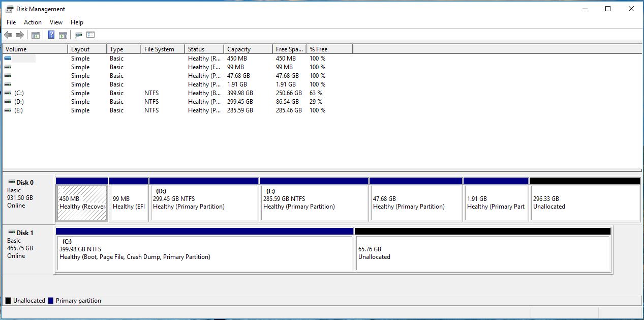Click the 63 % free cell
644x320 pixels.
click(x=316, y=93)
